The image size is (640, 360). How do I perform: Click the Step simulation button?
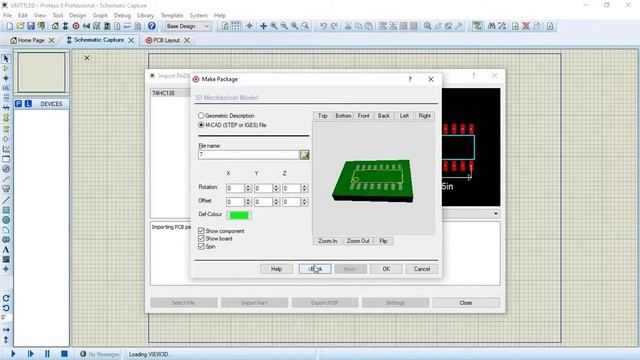click(x=30, y=354)
